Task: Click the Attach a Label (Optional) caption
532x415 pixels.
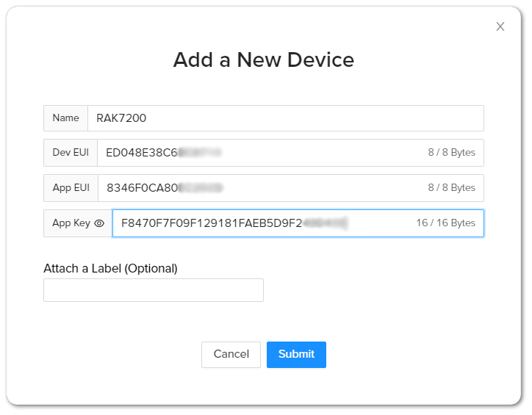Action: 110,268
